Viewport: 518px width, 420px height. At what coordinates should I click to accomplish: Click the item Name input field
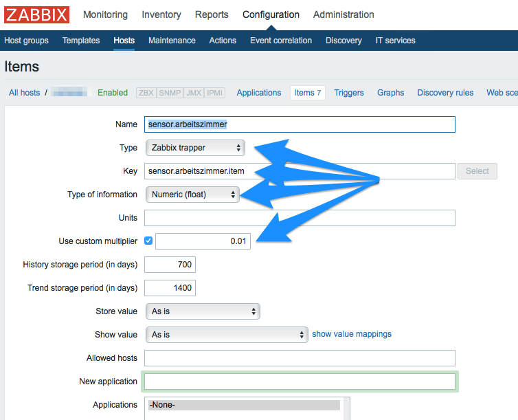coord(300,124)
